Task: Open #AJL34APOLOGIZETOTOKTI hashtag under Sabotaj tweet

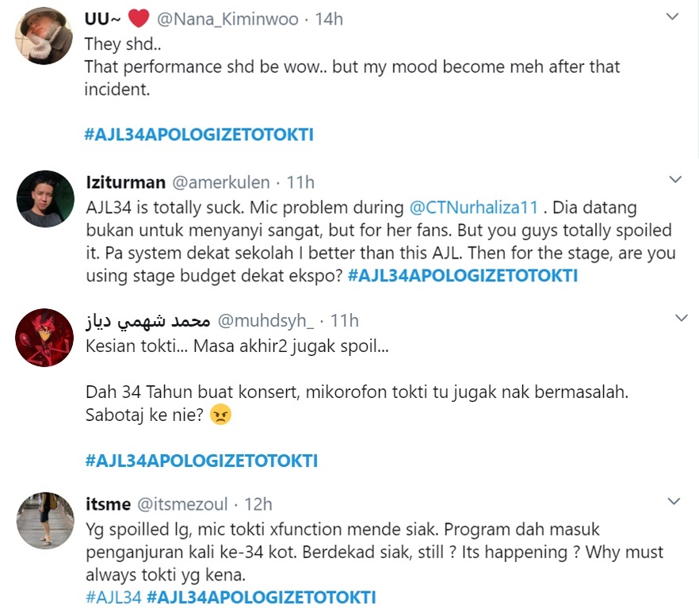Action: [x=201, y=461]
